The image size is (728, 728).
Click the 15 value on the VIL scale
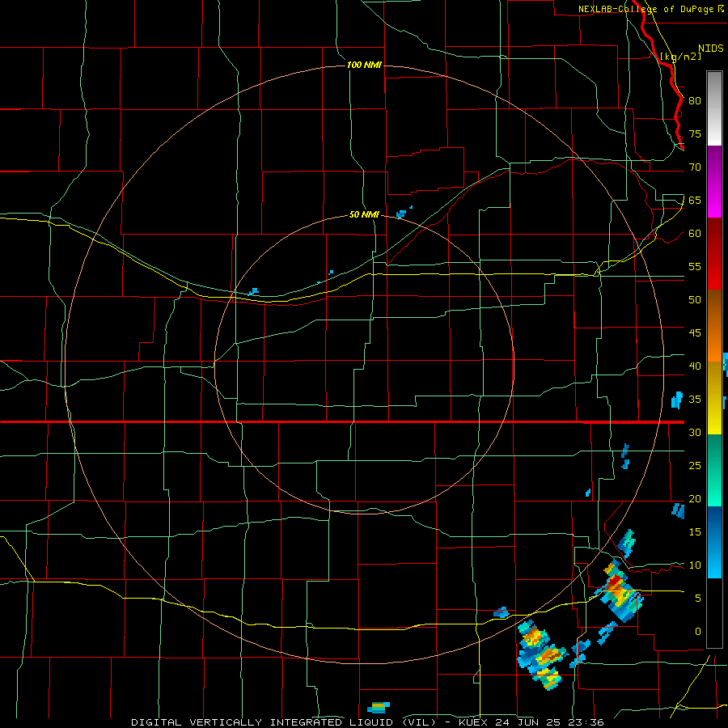pyautogui.click(x=695, y=532)
